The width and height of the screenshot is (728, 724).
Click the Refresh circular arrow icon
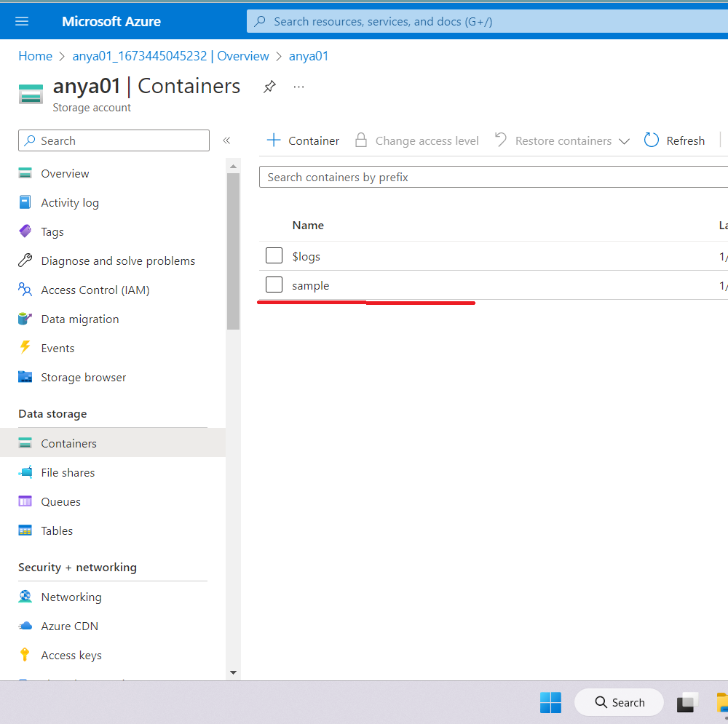[651, 140]
